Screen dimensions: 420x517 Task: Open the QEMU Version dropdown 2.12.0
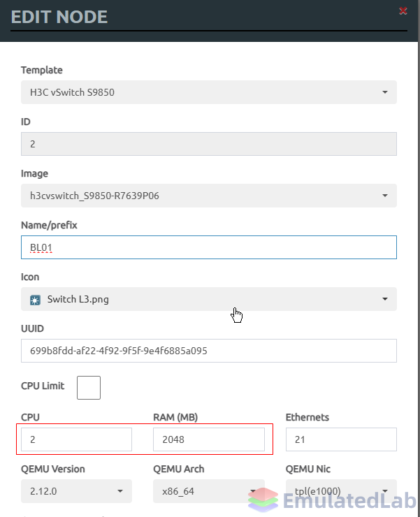pyautogui.click(x=77, y=491)
